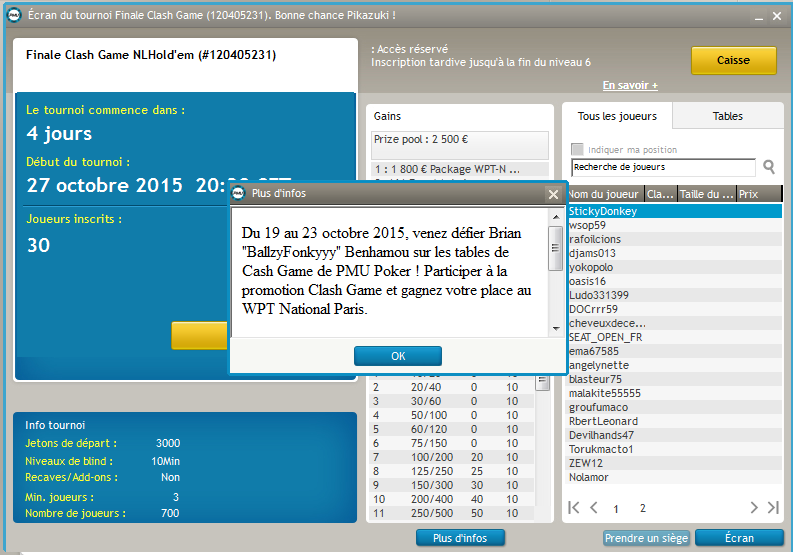This screenshot has width=793, height=555.
Task: Select player Nolamor
Action: (674, 477)
